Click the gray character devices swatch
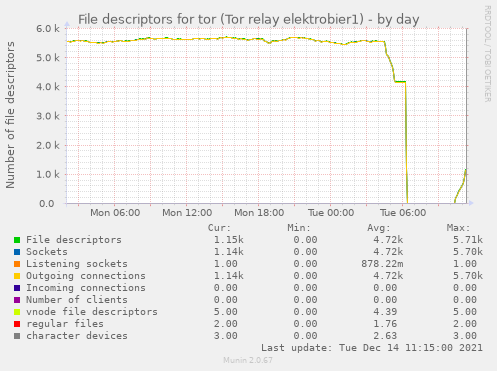This screenshot has height=371, width=497. pyautogui.click(x=17, y=336)
